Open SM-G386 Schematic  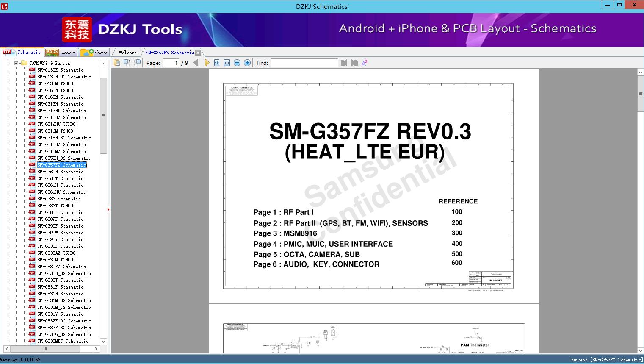click(59, 199)
